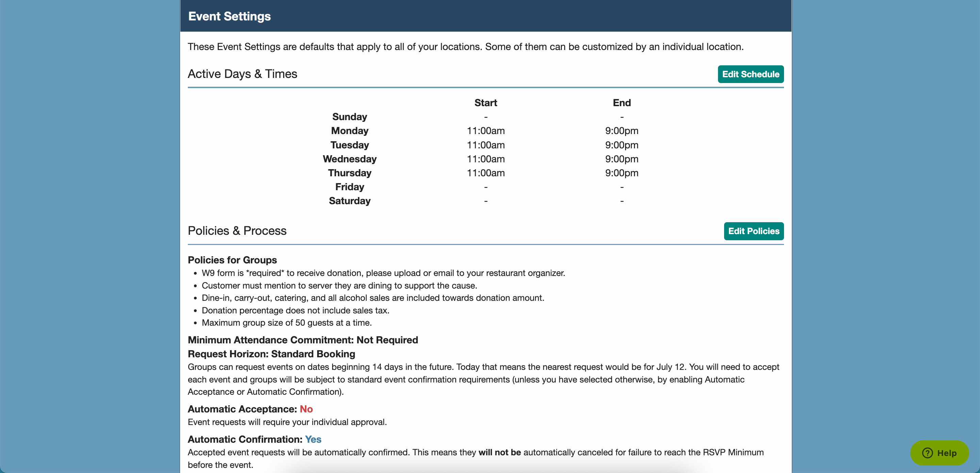Select the Wednesday row label
The image size is (980, 473).
(349, 159)
